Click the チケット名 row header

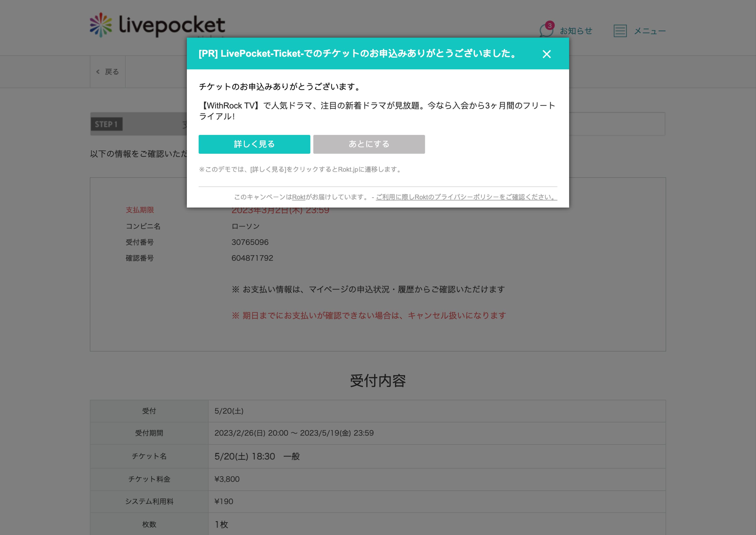pyautogui.click(x=149, y=456)
